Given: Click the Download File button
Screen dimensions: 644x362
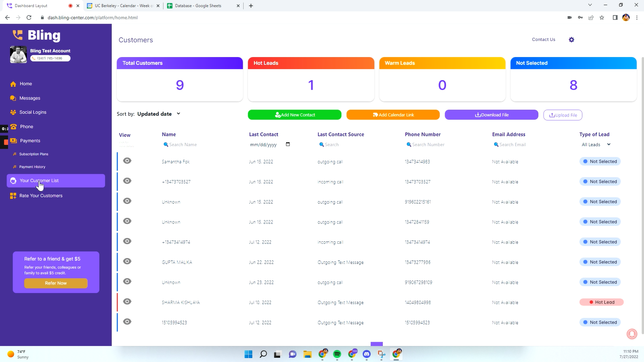Looking at the screenshot, I should coord(491,115).
